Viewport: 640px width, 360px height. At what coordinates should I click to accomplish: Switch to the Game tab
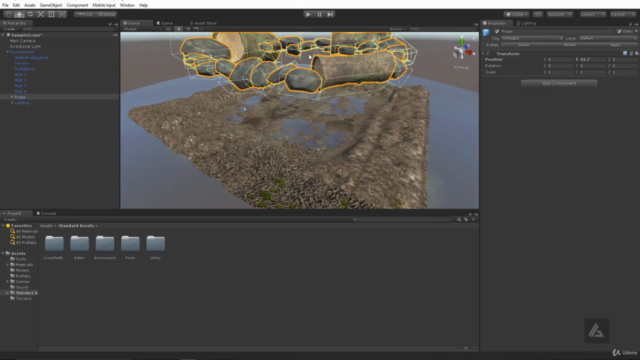pos(165,23)
